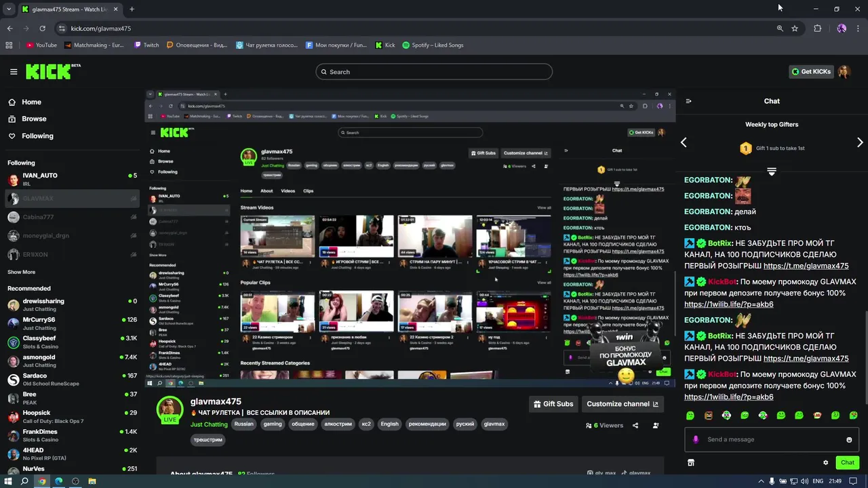The height and width of the screenshot is (488, 868).
Task: Open Chrome three-dot menu
Action: pos(859,28)
